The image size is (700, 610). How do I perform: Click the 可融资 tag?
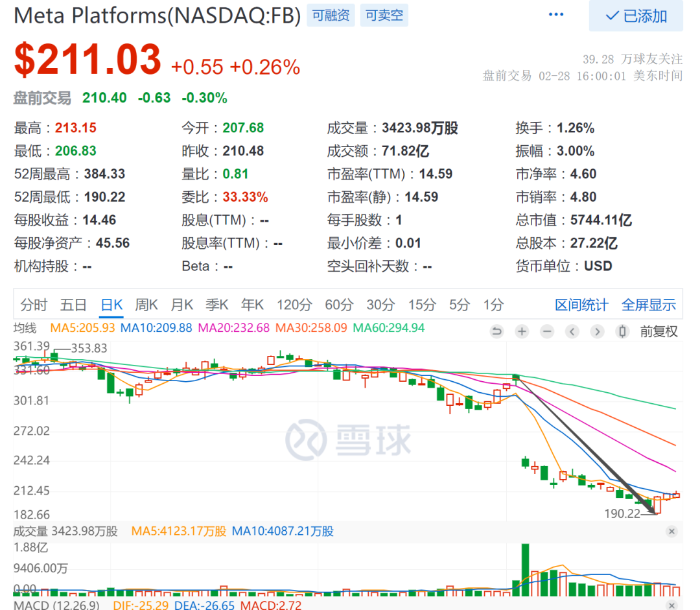click(331, 16)
